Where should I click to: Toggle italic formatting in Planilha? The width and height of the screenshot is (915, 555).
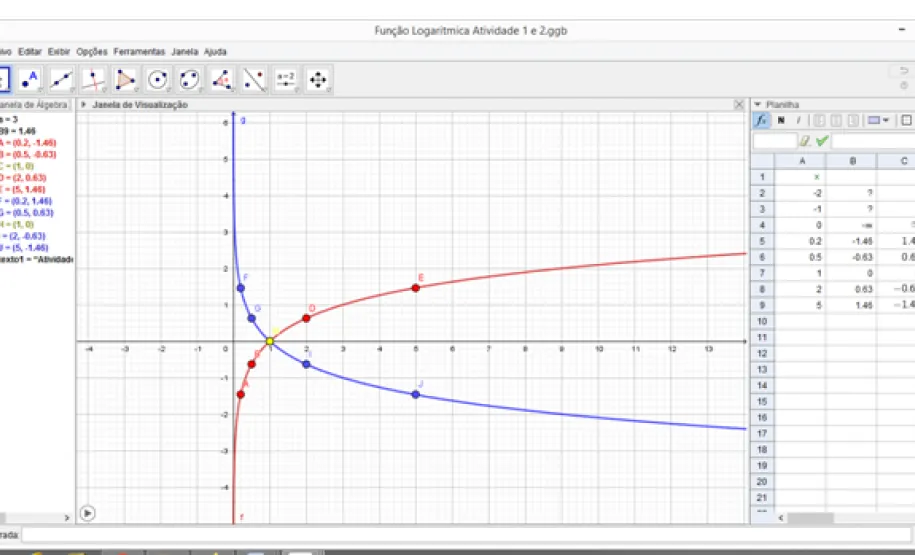(x=798, y=121)
